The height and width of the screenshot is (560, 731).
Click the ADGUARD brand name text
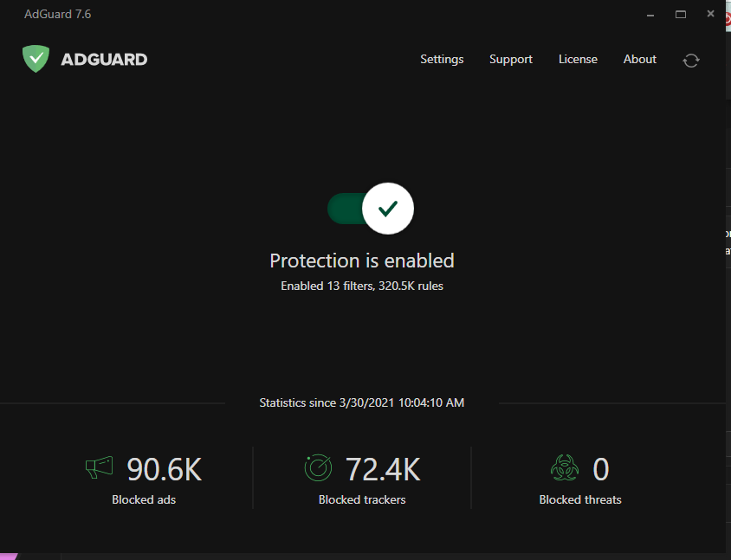pyautogui.click(x=104, y=60)
